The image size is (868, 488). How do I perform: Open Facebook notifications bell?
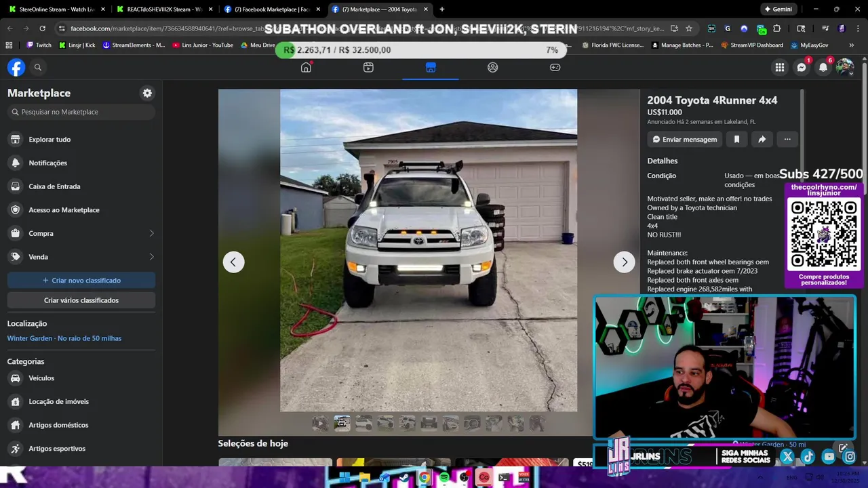(x=823, y=67)
